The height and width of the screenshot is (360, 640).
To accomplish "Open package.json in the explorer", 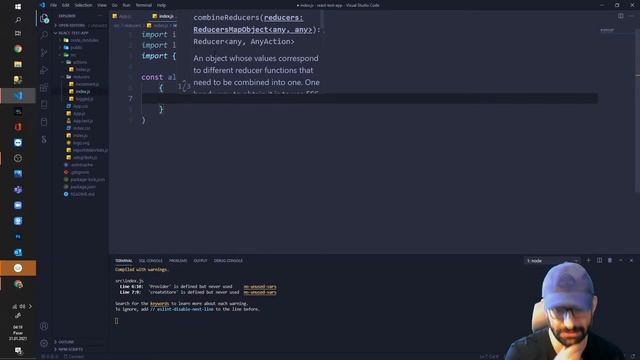I will coord(83,187).
